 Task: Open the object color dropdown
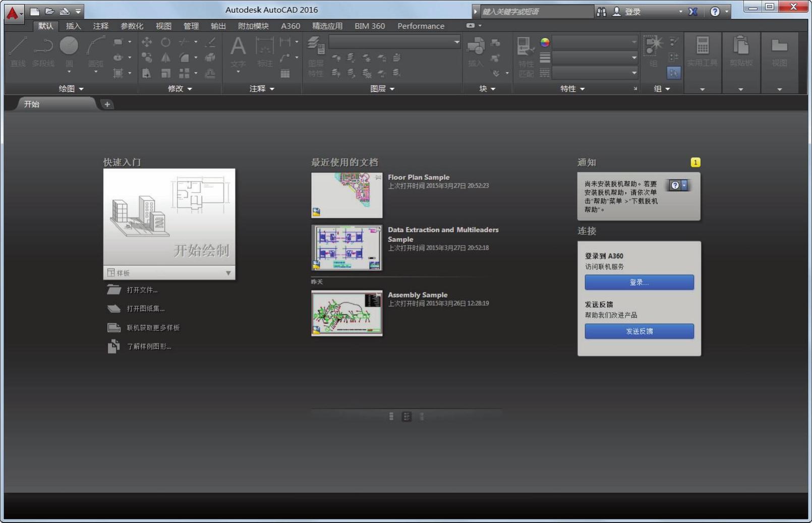coord(595,42)
